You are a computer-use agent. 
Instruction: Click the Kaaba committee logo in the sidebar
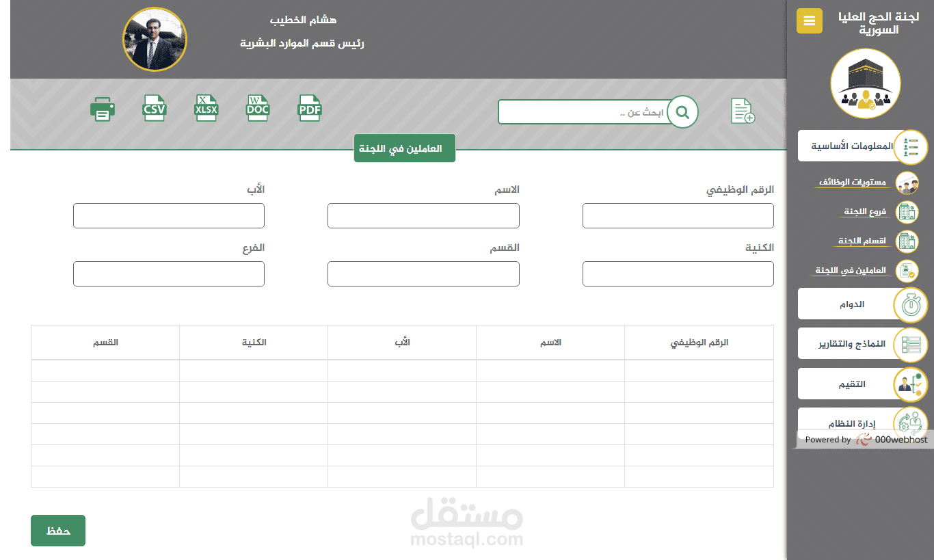click(x=866, y=82)
